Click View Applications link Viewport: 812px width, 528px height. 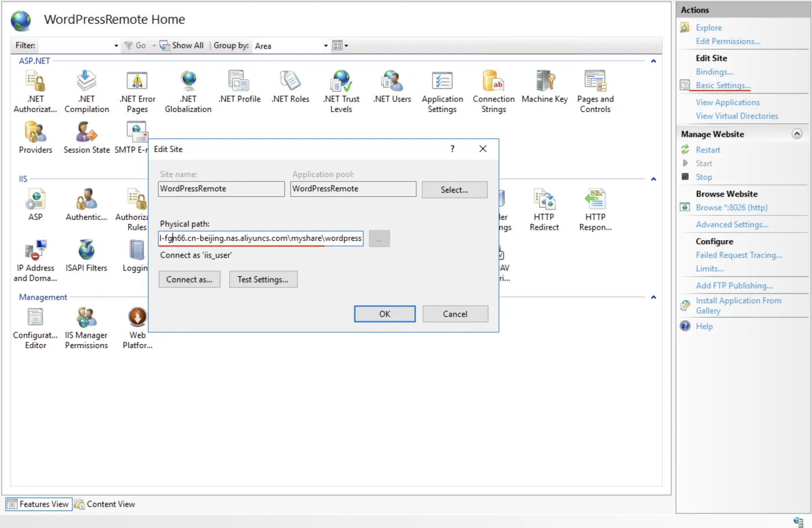click(728, 103)
